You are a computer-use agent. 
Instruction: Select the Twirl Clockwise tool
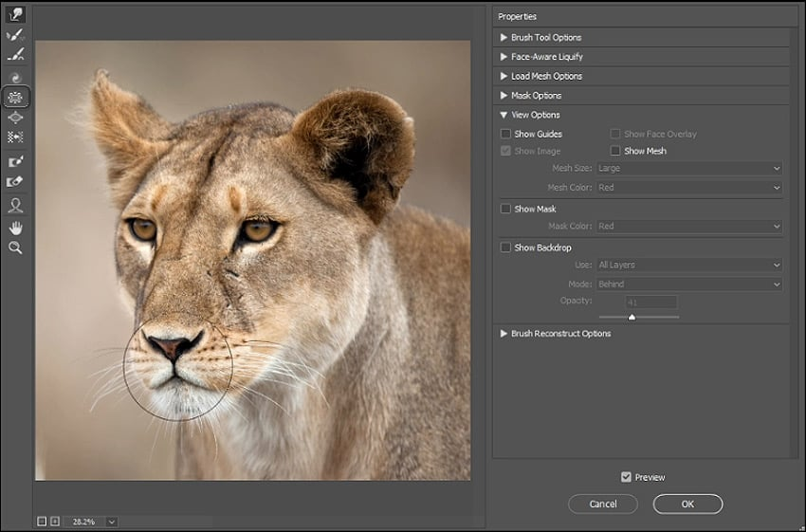click(15, 78)
